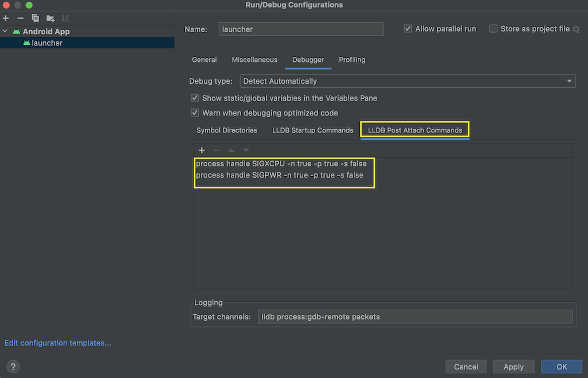
Task: Enable Store as project file
Action: coord(493,29)
